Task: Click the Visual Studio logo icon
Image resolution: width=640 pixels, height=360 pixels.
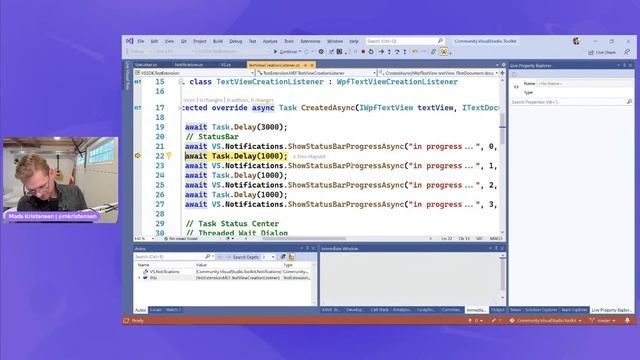Action: 130,41
